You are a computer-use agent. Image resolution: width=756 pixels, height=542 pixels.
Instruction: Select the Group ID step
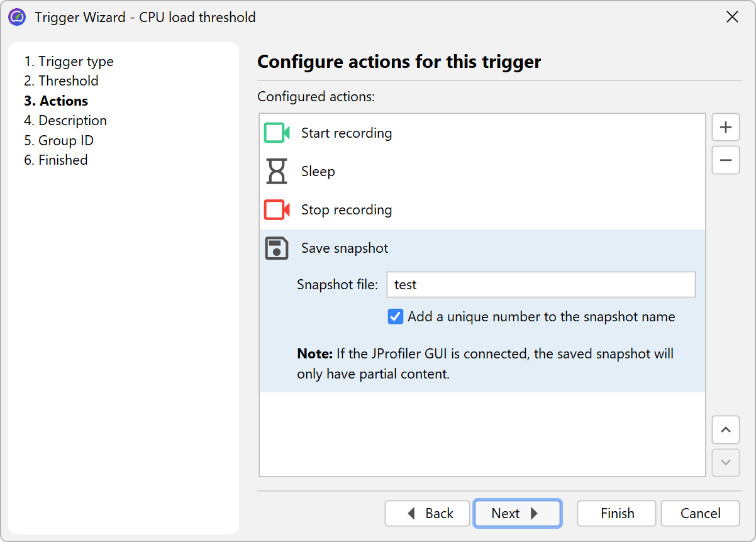pos(58,141)
